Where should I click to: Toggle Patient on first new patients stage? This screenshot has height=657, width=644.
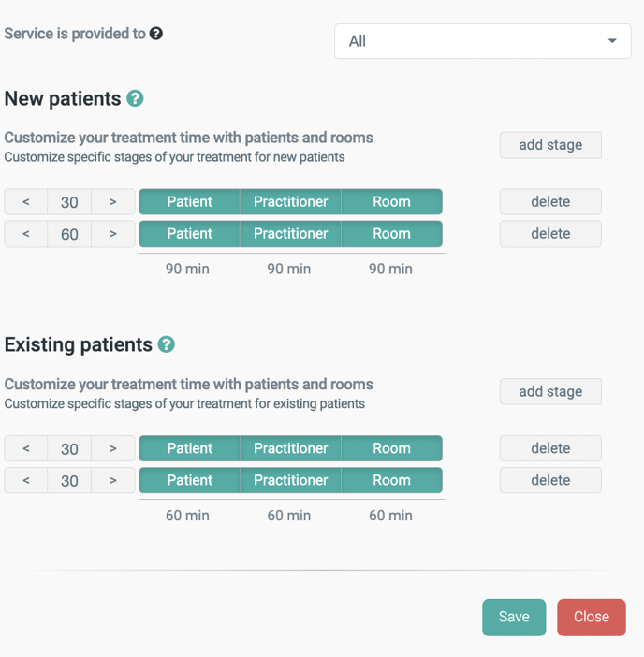click(189, 201)
